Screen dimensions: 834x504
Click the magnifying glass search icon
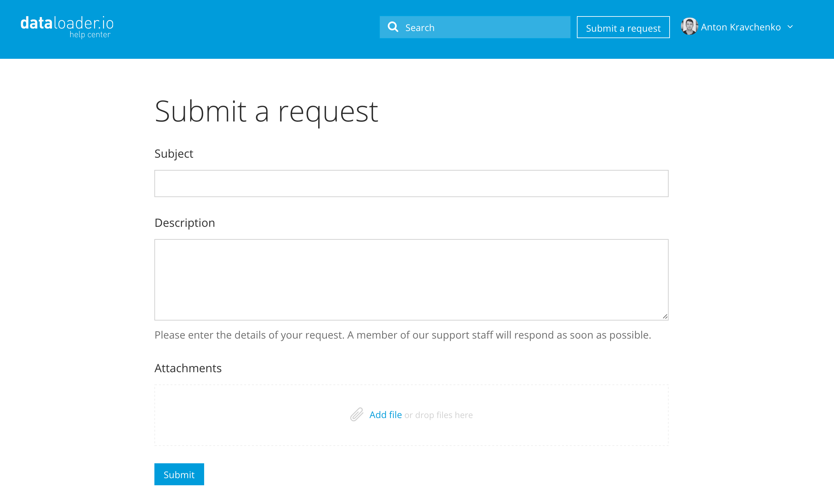coord(393,27)
